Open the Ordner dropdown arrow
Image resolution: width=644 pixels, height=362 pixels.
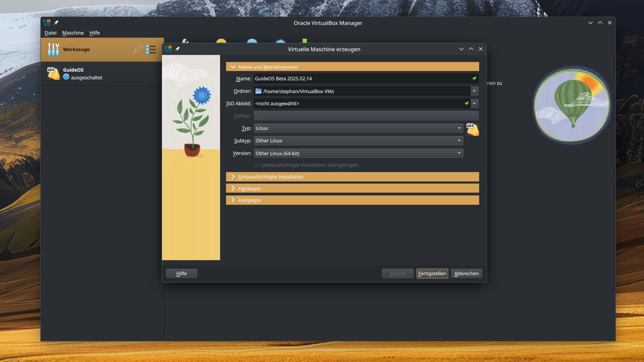click(x=474, y=91)
